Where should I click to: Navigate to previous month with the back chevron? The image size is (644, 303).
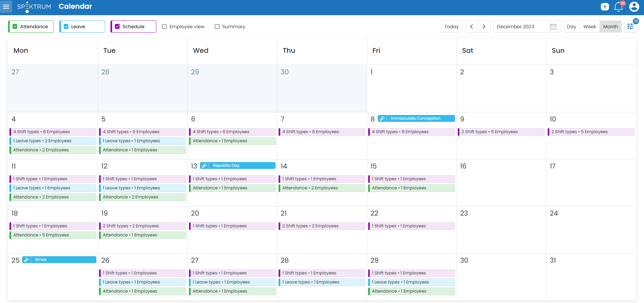[x=471, y=26]
